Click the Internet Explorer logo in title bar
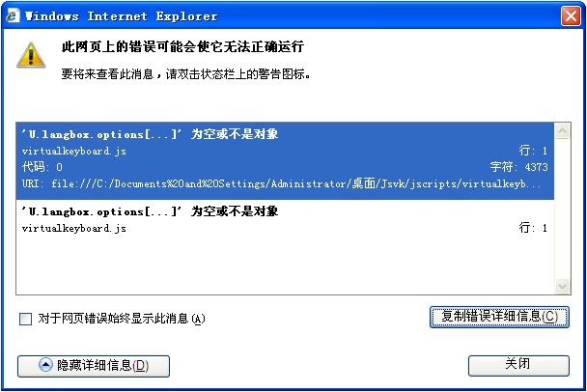Image resolution: width=587 pixels, height=392 pixels. pos(13,16)
